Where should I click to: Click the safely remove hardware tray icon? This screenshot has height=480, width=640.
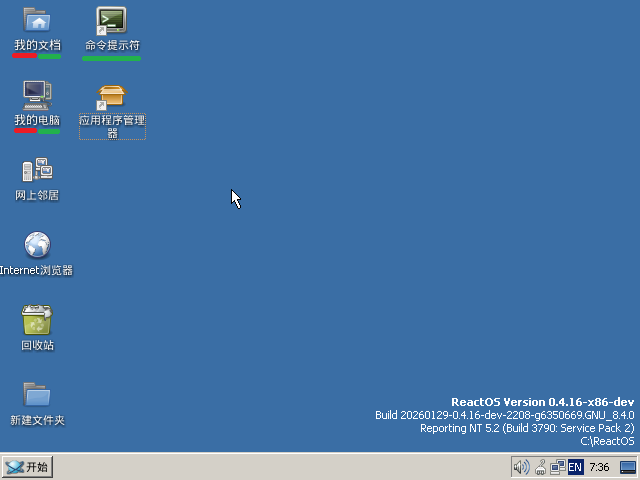(540, 467)
